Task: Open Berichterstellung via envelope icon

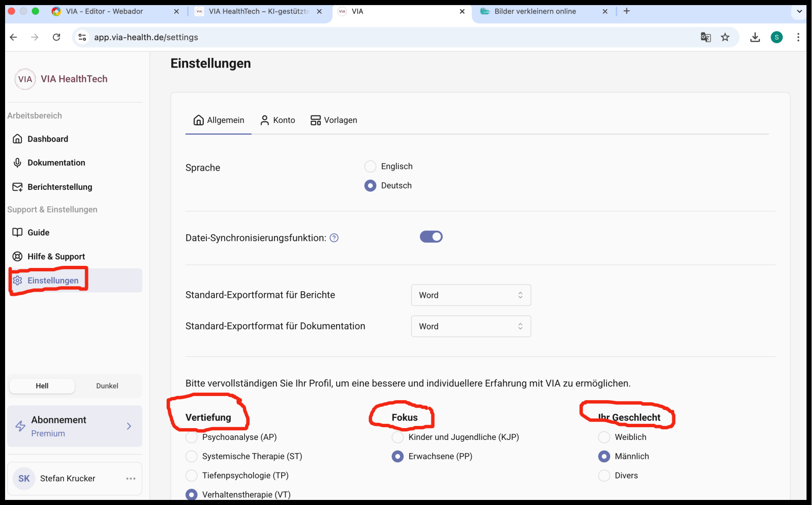Action: (17, 187)
